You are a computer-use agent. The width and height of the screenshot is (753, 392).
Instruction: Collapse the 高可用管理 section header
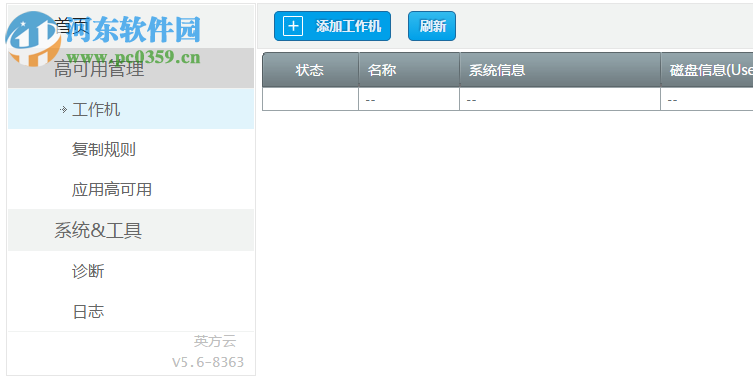pos(131,68)
